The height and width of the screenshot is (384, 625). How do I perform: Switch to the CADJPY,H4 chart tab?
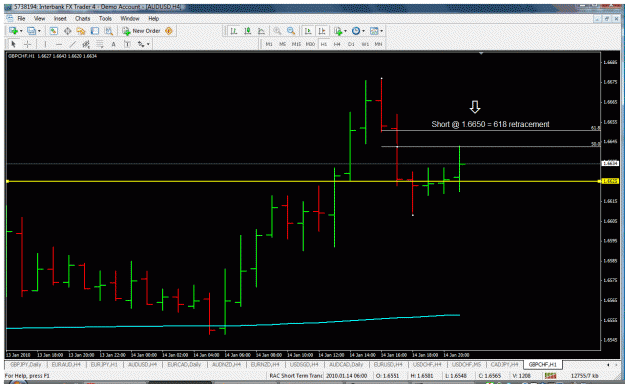coord(504,364)
